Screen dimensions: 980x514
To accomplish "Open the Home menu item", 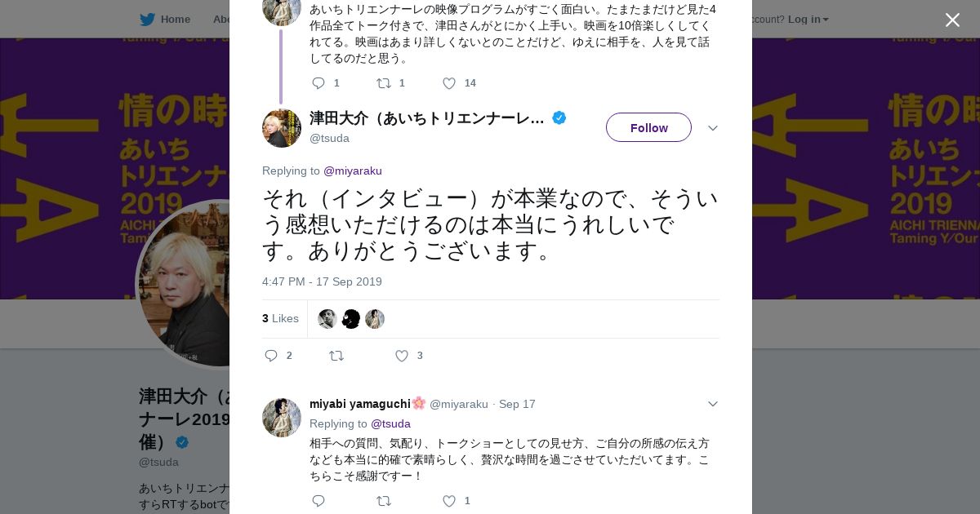I will 175,20.
